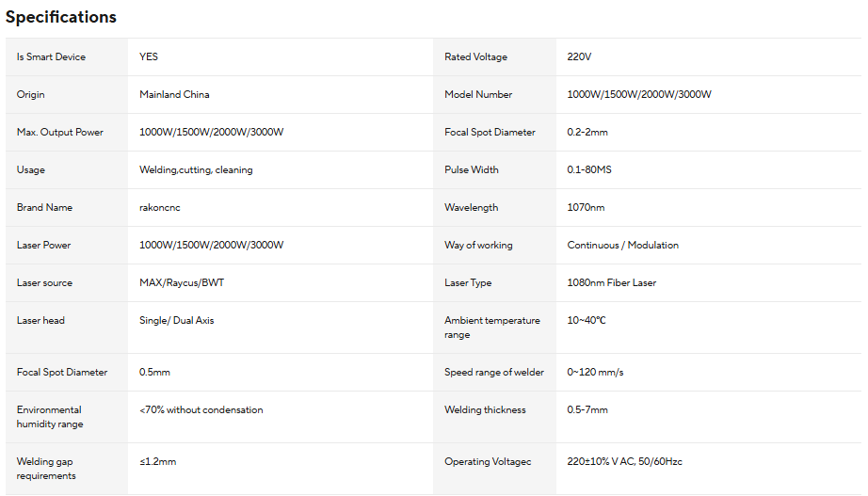Select the 0.1-80MS pulse width value
Viewport: 868px width, 496px height.
tap(589, 170)
